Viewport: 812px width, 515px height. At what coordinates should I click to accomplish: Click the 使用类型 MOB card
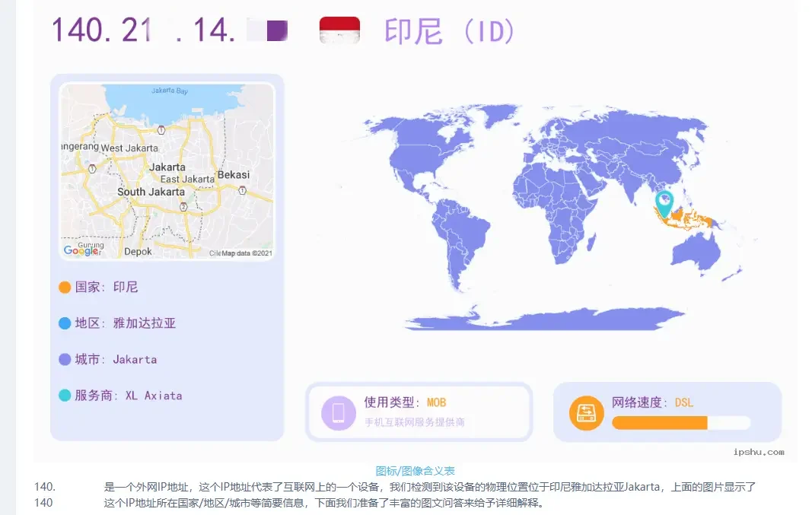[x=419, y=412]
